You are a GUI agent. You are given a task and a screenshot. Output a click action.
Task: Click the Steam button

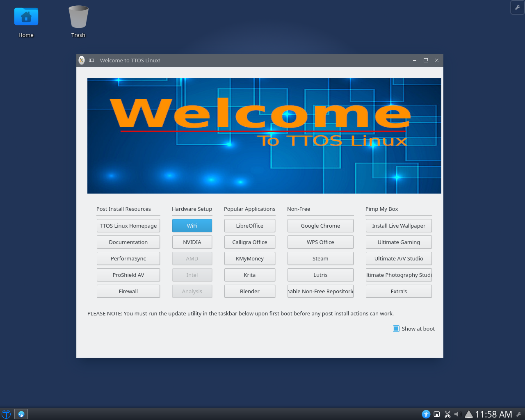click(320, 258)
